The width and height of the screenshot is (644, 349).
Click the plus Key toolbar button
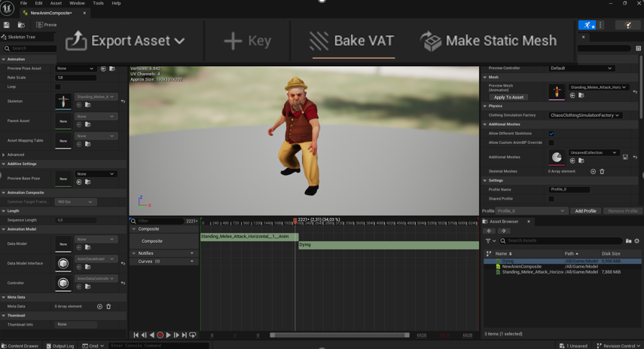coord(247,41)
